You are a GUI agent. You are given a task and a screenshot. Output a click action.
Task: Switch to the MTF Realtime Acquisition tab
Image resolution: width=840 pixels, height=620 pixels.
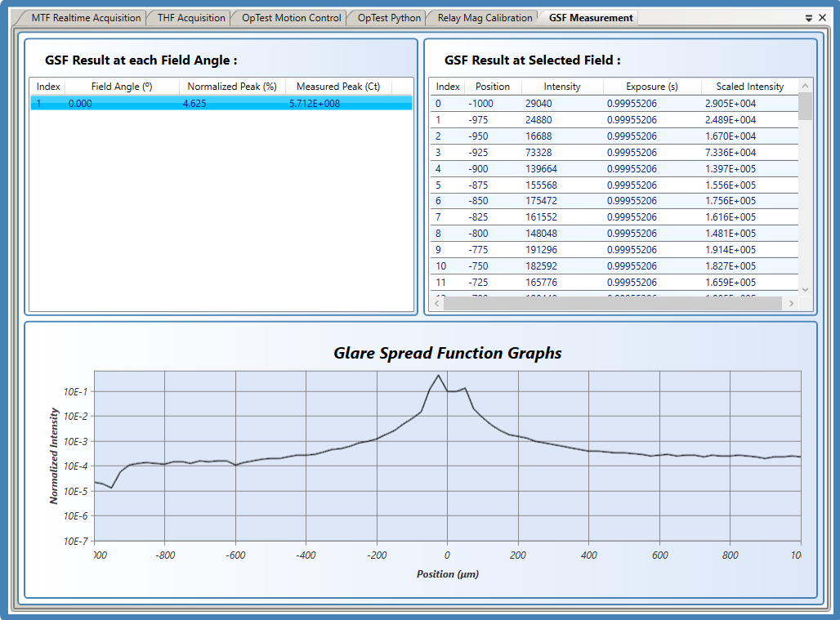tap(85, 18)
